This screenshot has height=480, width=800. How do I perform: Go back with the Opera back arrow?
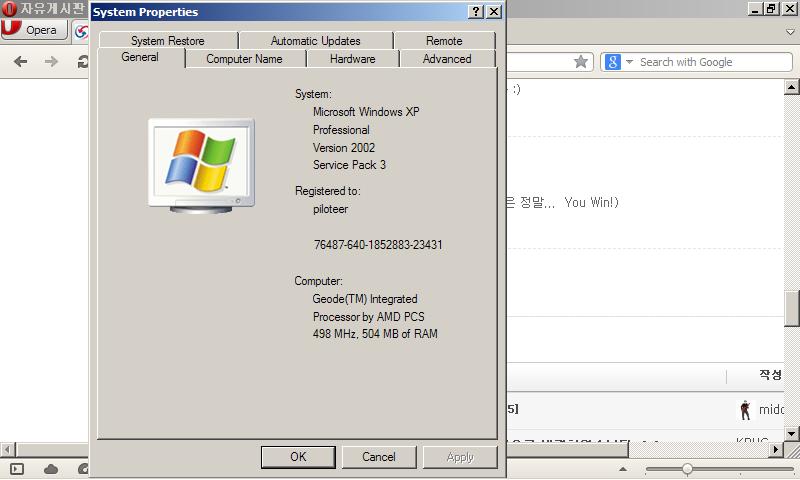click(20, 62)
